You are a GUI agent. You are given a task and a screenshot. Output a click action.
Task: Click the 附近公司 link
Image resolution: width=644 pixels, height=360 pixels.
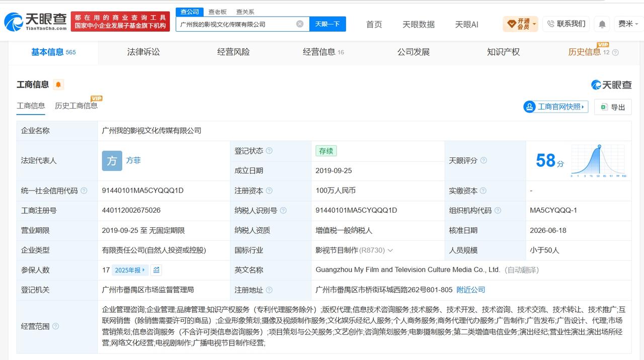tap(471, 290)
